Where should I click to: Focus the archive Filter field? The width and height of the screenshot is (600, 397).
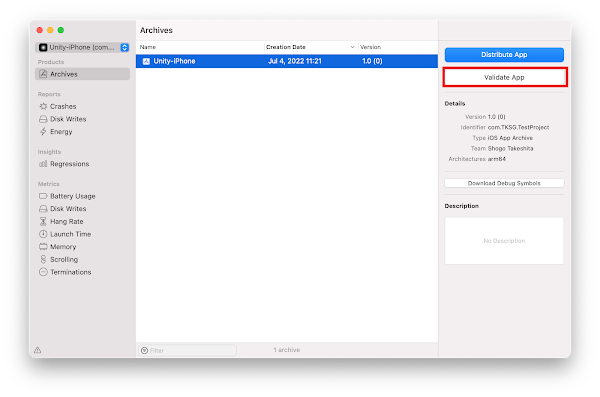188,350
